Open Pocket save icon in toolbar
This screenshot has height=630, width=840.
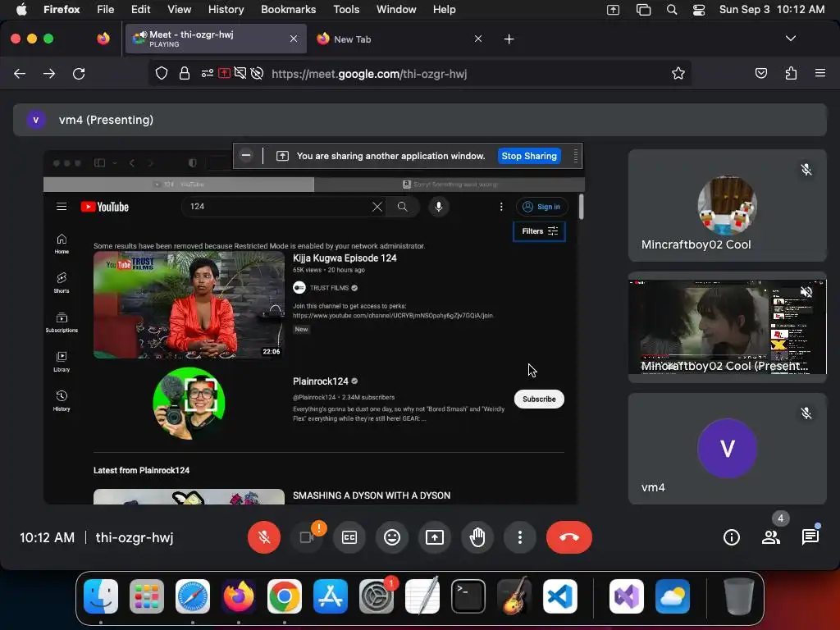pyautogui.click(x=760, y=73)
